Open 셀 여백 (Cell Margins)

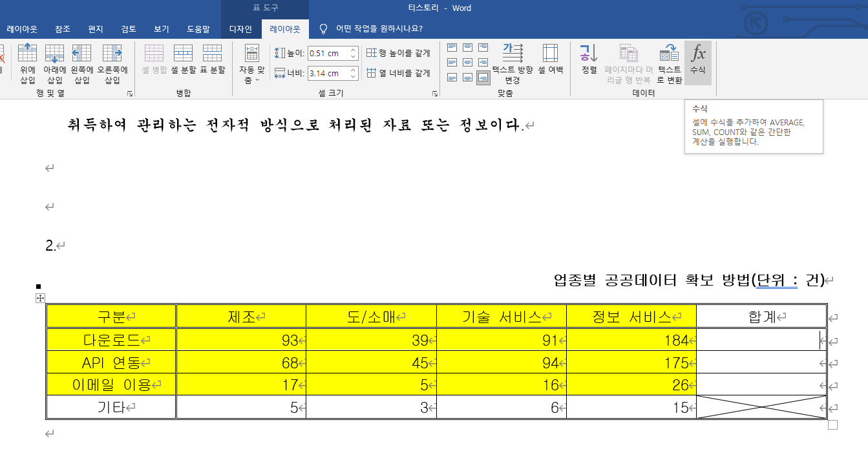click(551, 59)
